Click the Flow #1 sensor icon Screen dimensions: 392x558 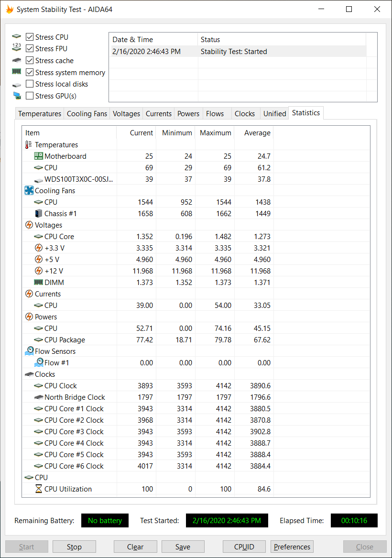[x=38, y=362]
